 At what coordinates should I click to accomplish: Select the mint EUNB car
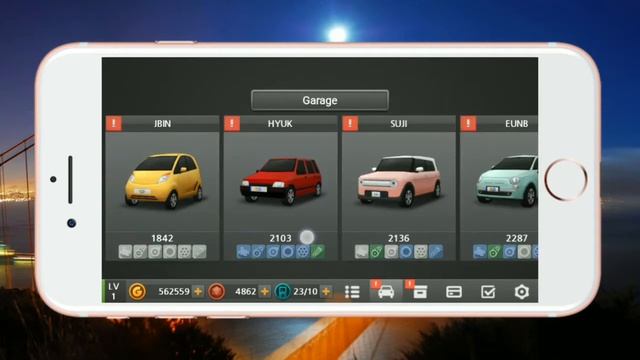(507, 180)
